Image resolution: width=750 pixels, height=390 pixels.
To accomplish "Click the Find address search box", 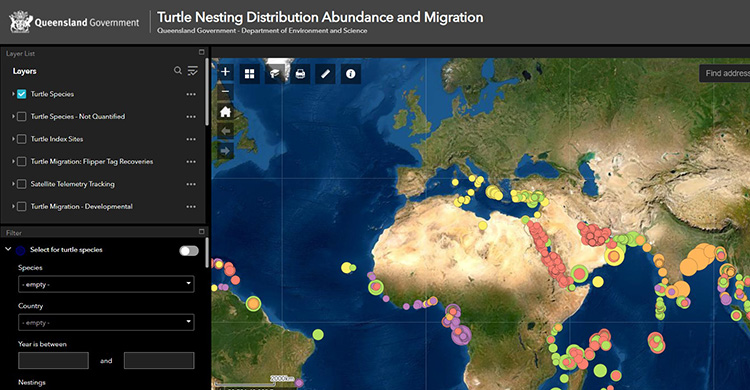I will [x=725, y=73].
